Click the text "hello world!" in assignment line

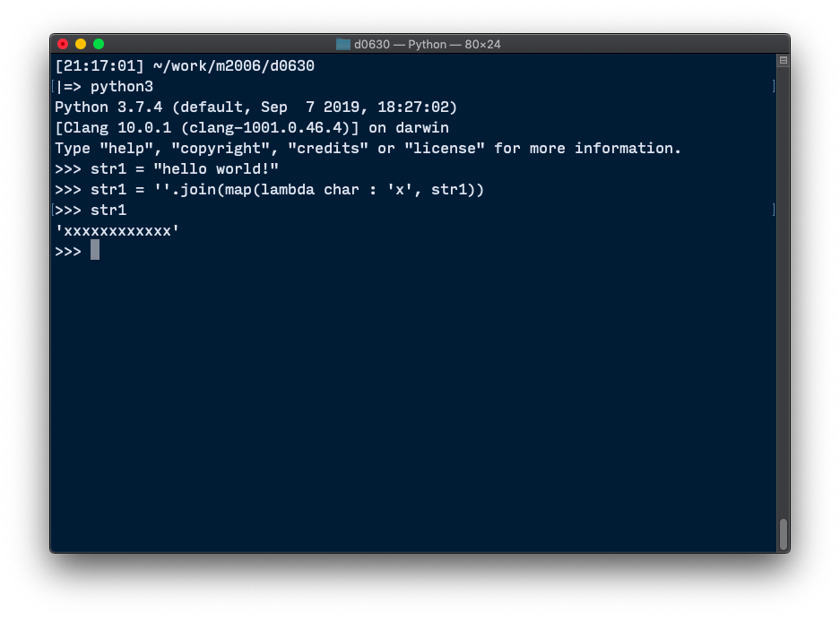point(216,169)
